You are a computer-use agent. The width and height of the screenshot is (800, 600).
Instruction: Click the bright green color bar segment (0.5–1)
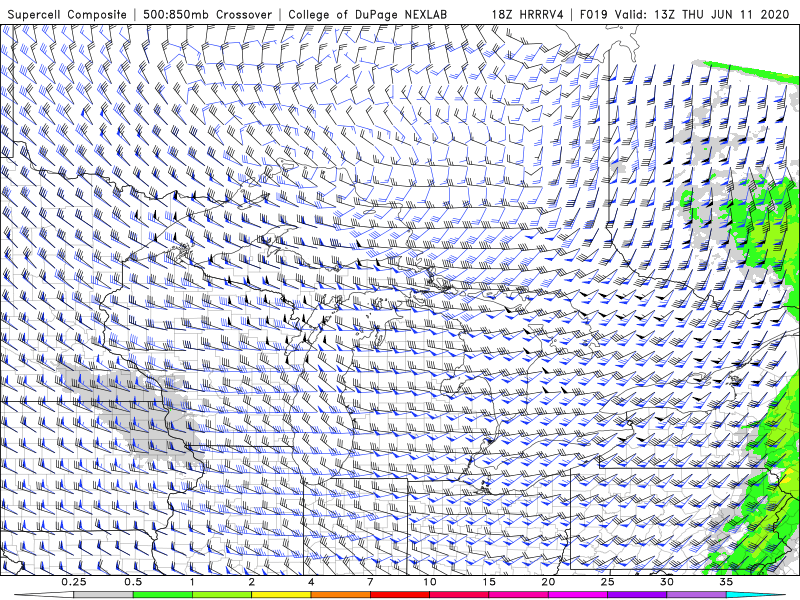click(x=163, y=595)
